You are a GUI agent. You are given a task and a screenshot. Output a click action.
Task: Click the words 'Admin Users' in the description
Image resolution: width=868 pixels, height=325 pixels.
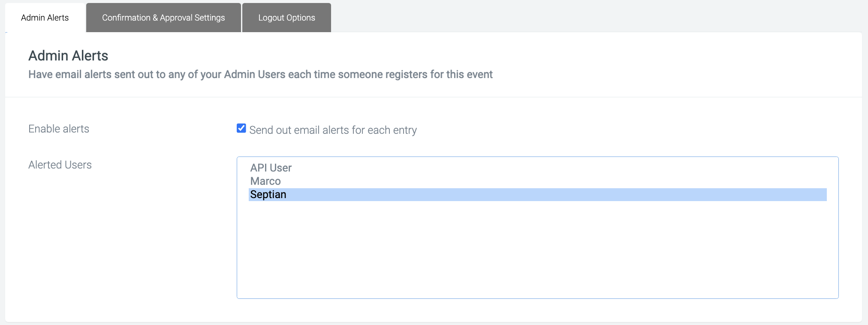pyautogui.click(x=255, y=74)
